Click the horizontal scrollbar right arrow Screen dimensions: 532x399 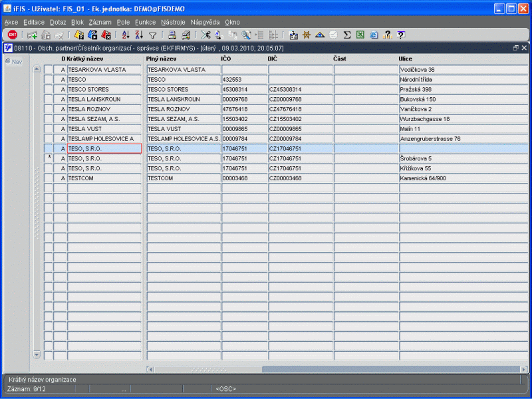(524, 369)
